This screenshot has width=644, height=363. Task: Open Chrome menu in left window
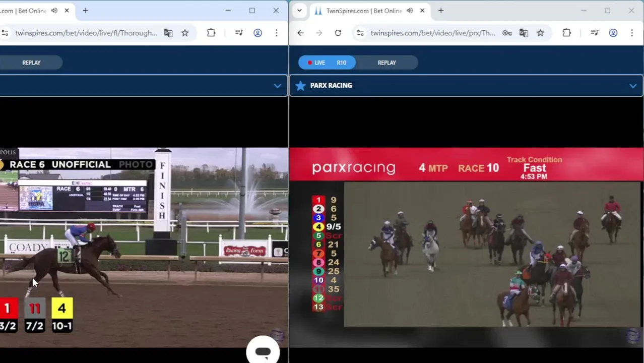[x=276, y=33]
